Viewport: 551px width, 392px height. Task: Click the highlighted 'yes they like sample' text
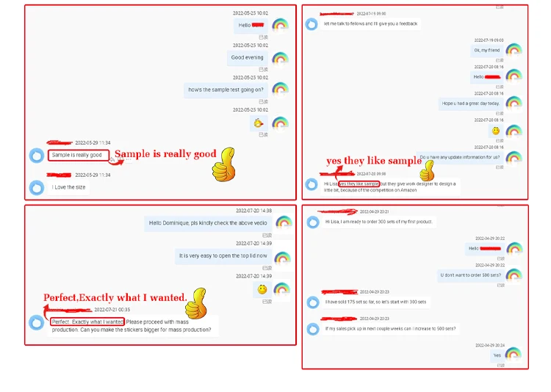tap(359, 184)
